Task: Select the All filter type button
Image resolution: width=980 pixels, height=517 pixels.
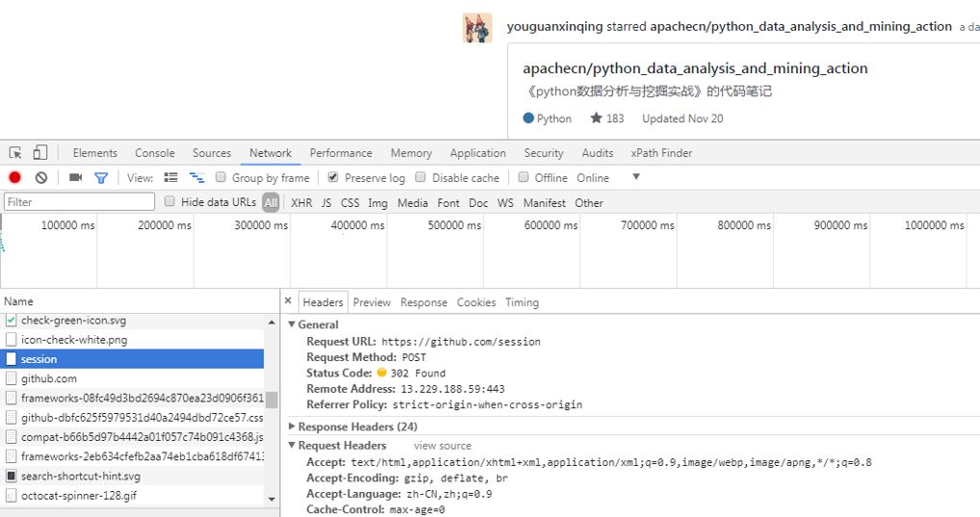Action: (x=271, y=202)
